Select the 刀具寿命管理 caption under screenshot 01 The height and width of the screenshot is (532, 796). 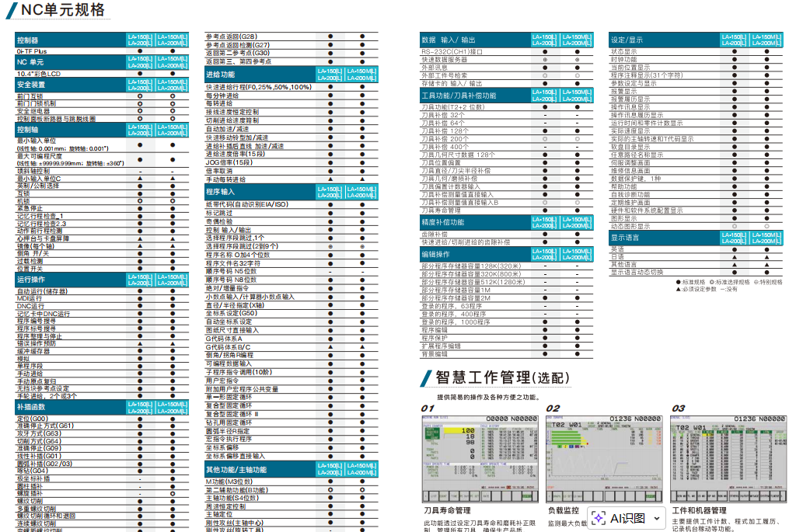[x=447, y=510]
